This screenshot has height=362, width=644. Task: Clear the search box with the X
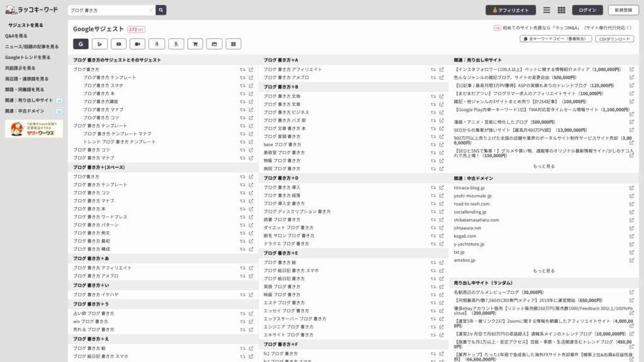[151, 10]
